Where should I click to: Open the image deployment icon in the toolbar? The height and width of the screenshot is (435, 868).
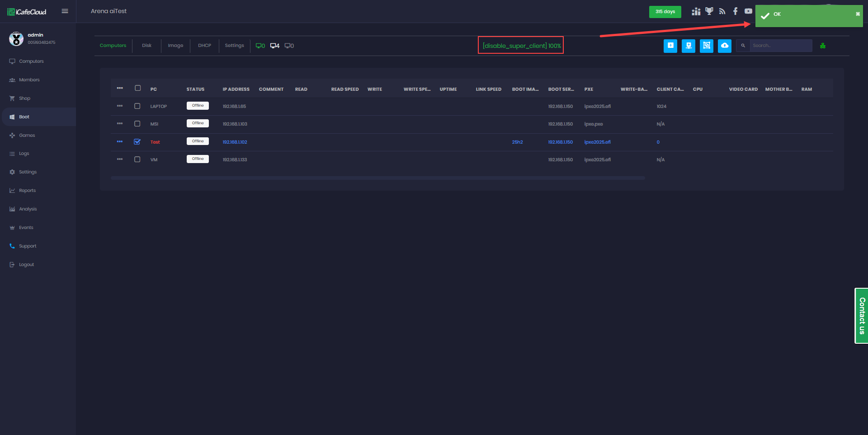click(x=707, y=46)
